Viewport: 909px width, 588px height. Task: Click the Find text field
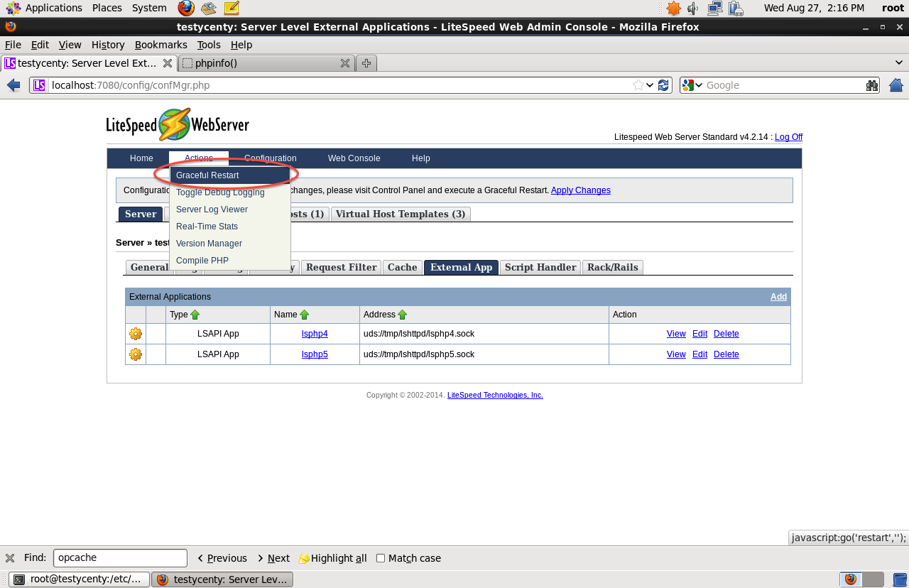click(120, 558)
